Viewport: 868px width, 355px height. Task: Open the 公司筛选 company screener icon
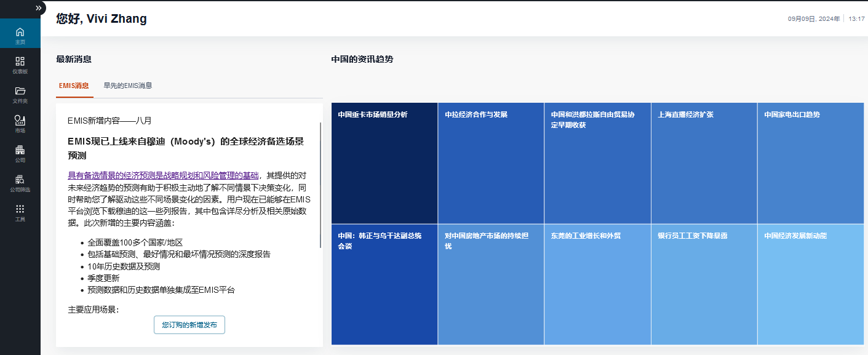tap(20, 183)
